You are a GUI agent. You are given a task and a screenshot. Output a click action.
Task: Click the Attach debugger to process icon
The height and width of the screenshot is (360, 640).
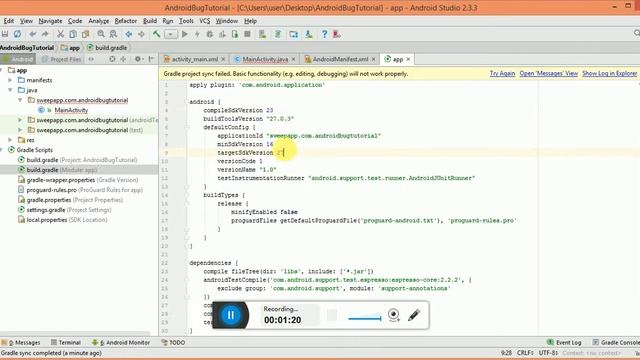pos(235,34)
